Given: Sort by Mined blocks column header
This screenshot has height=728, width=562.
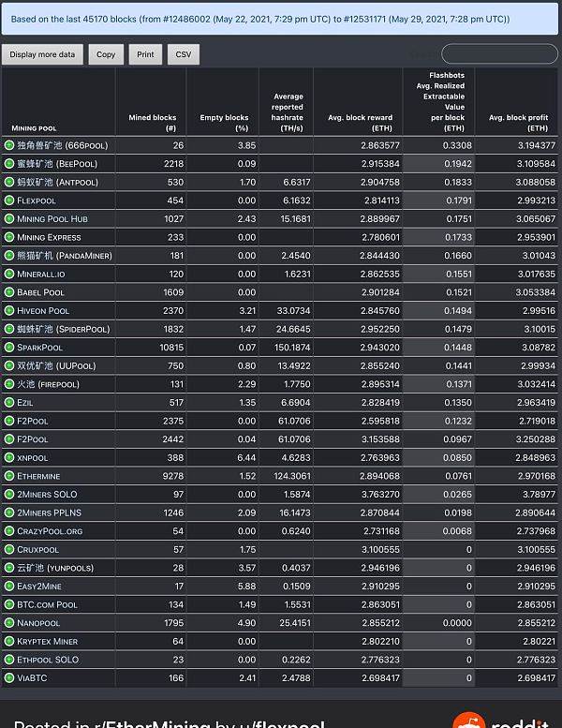Looking at the screenshot, I should [151, 102].
